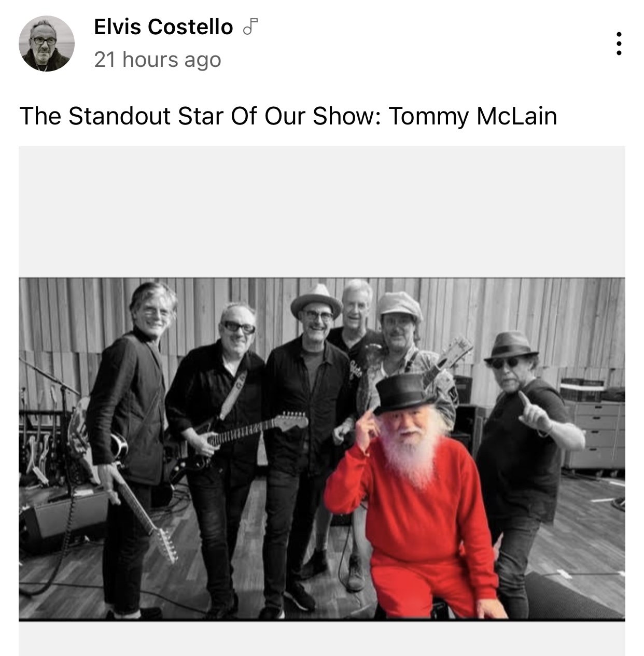Open Elvis Costello's profile avatar
This screenshot has height=656, width=644.
pyautogui.click(x=47, y=44)
